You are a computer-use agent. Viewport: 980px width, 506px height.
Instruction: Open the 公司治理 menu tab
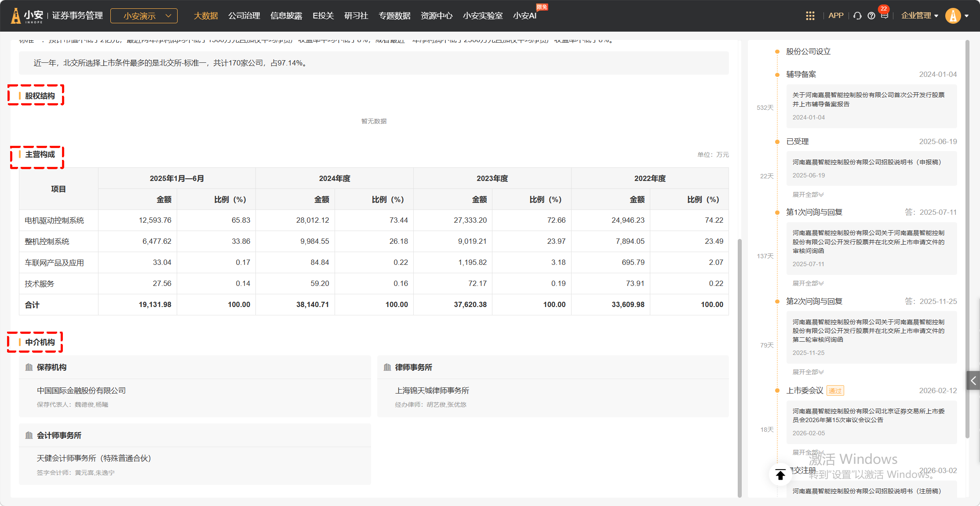(244, 16)
